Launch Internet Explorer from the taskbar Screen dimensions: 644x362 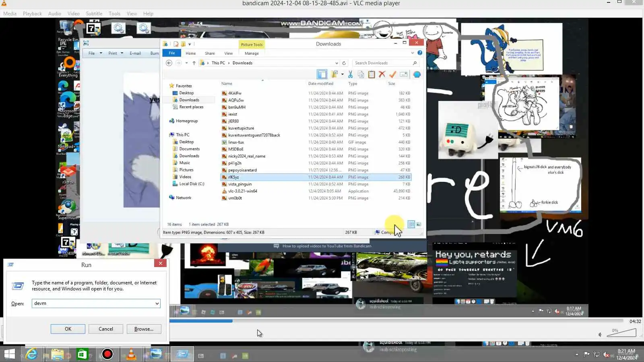coord(31,354)
